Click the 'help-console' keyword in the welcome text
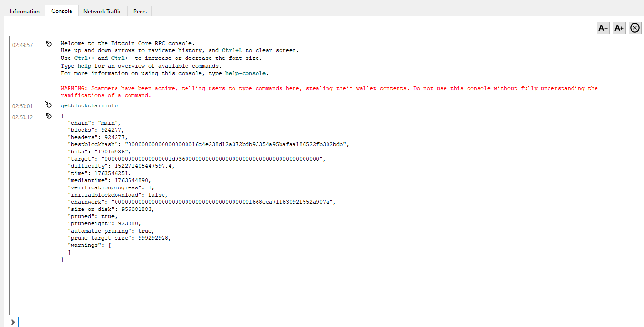 (245, 74)
